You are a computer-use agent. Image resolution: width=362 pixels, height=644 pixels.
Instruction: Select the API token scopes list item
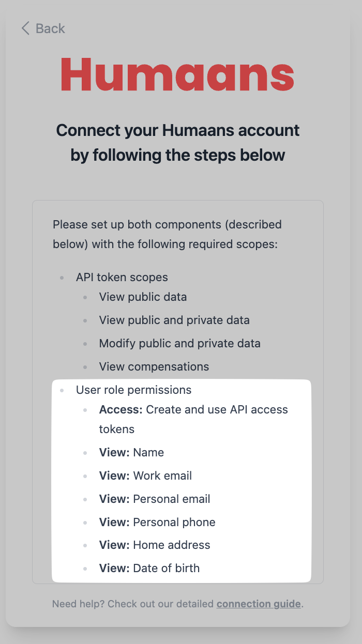point(122,277)
